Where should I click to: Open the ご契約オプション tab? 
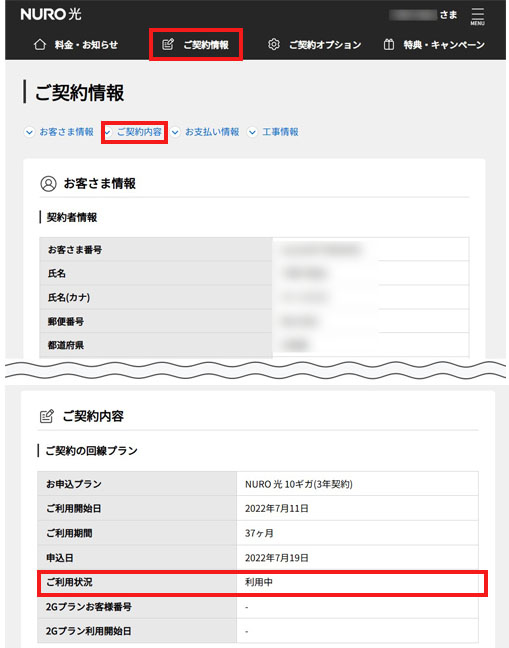(314, 44)
